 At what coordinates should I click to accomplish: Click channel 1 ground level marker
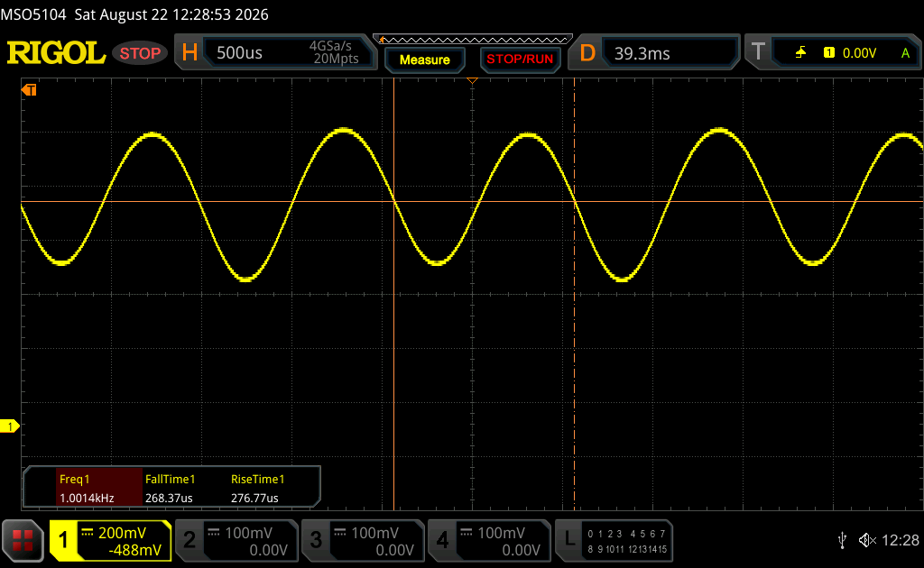pyautogui.click(x=9, y=426)
